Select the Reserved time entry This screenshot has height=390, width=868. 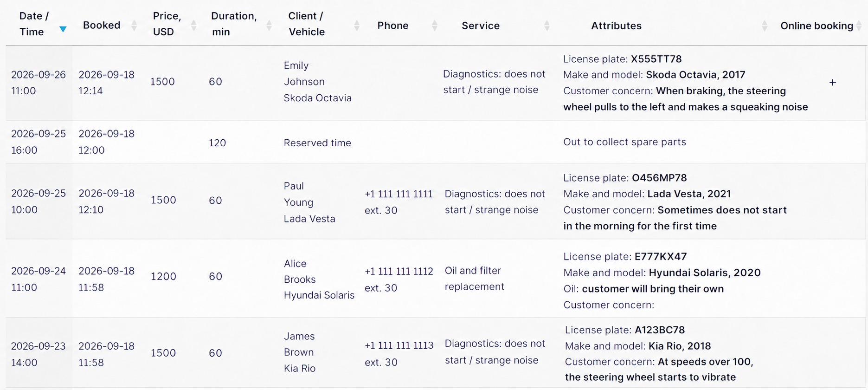click(x=317, y=143)
